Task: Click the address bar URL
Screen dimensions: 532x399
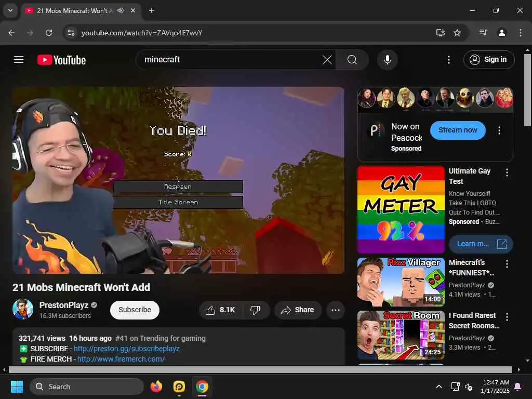Action: click(142, 33)
